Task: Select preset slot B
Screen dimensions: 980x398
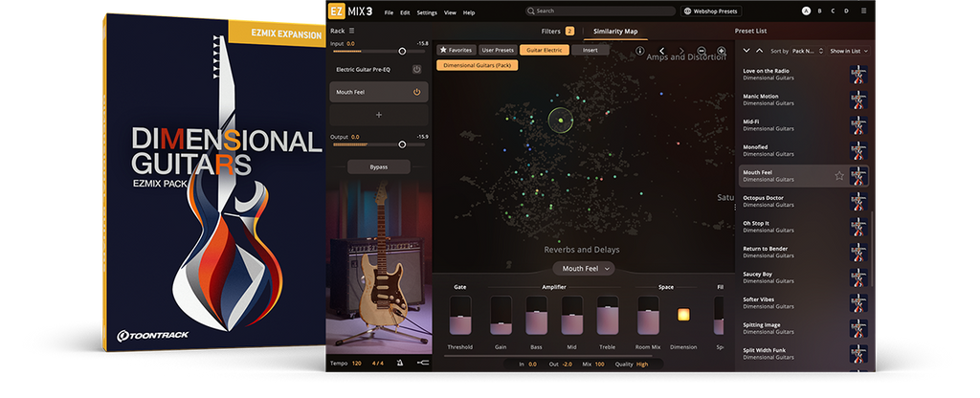Action: (x=819, y=11)
